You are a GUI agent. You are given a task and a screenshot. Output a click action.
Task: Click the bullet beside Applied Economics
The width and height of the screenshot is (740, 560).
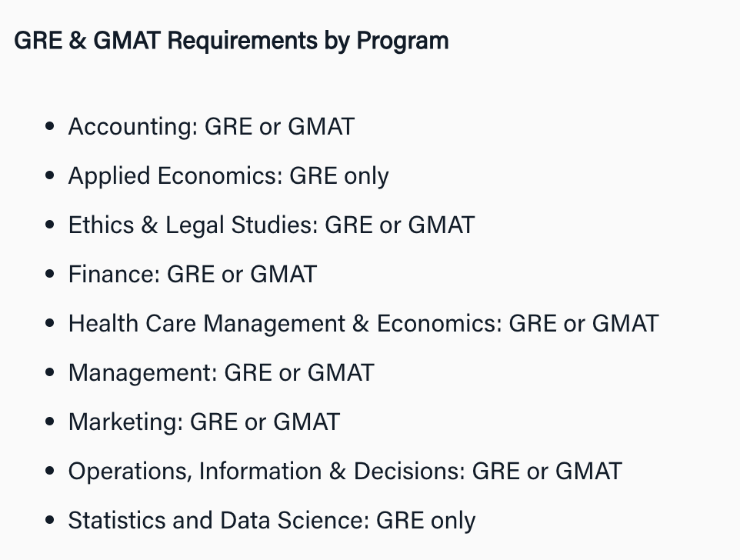click(51, 176)
